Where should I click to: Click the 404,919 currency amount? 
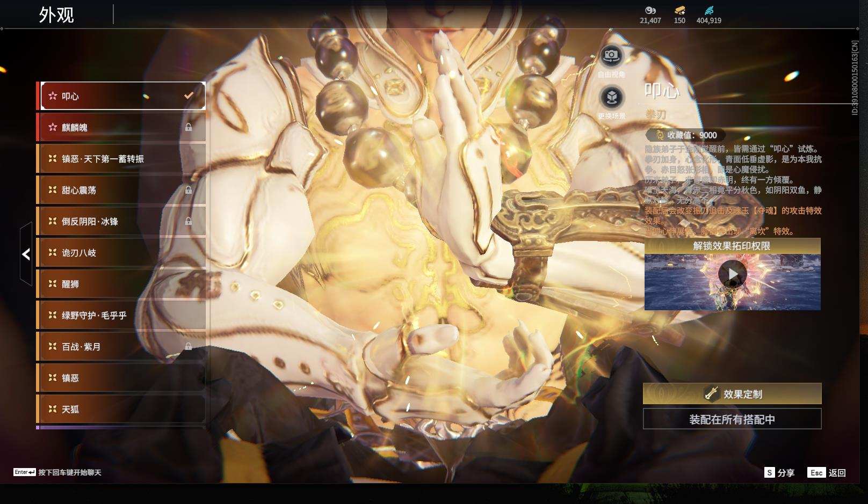click(x=709, y=20)
